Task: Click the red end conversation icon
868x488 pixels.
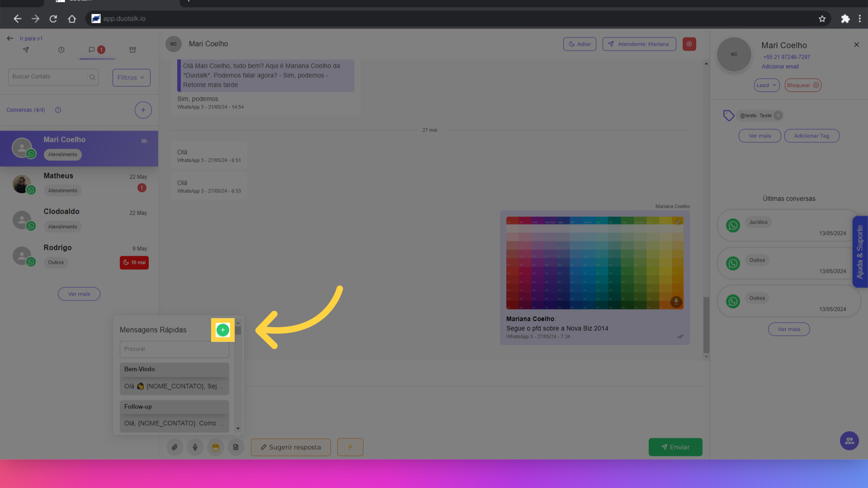Action: (x=689, y=44)
